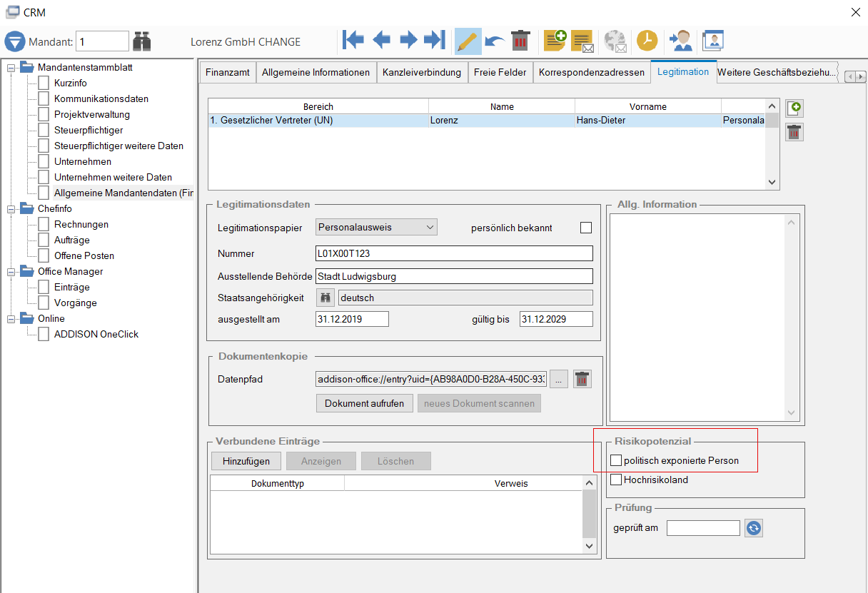This screenshot has height=593, width=868.
Task: Jump to last record arrow
Action: pos(435,40)
